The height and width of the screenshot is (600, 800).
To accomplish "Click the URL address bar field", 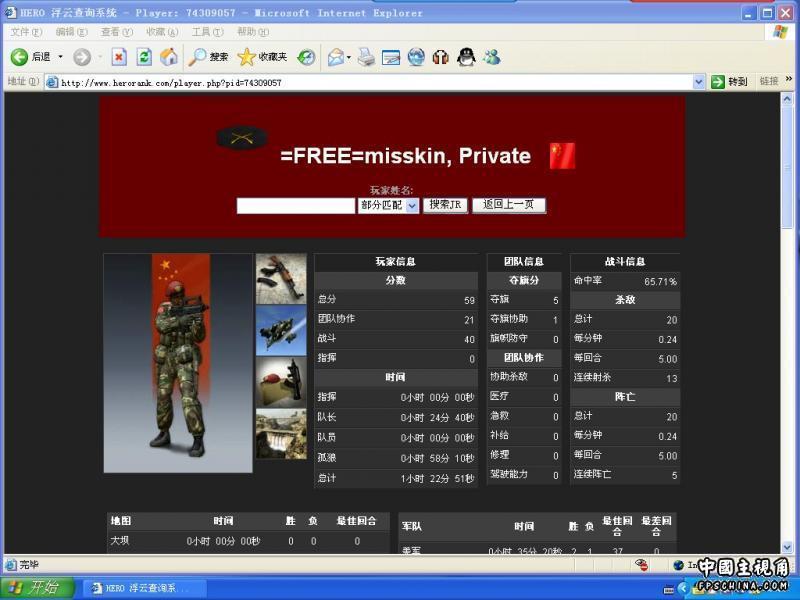I will [x=376, y=82].
